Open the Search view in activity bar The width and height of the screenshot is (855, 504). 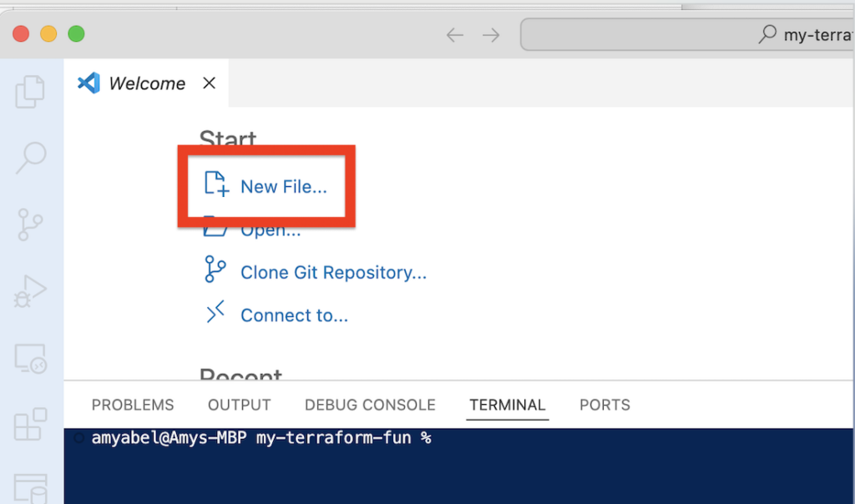tap(31, 158)
